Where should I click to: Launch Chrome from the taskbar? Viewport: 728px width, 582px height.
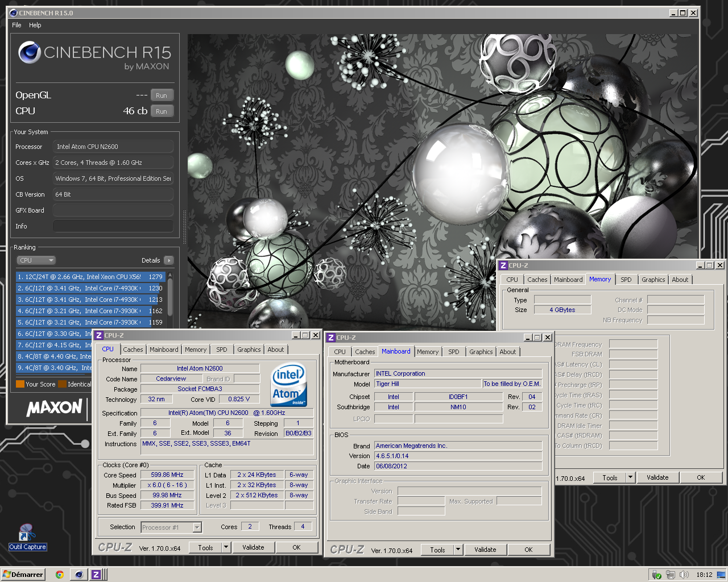point(59,575)
